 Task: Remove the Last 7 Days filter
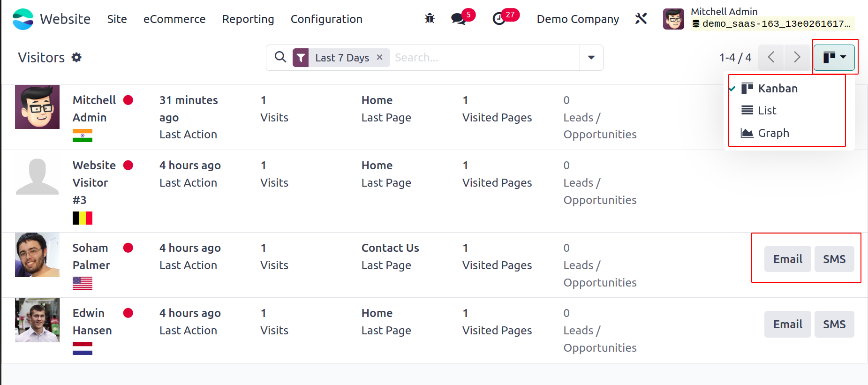(380, 57)
